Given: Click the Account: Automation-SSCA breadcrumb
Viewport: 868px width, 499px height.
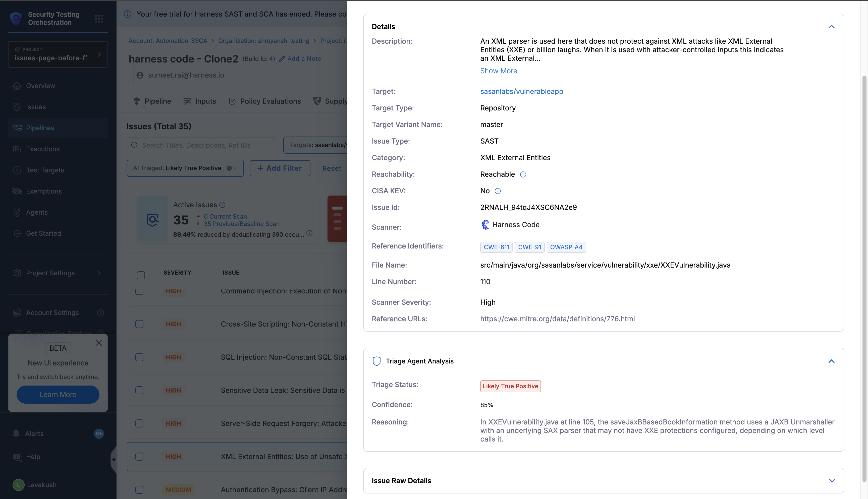Looking at the screenshot, I should [x=168, y=41].
